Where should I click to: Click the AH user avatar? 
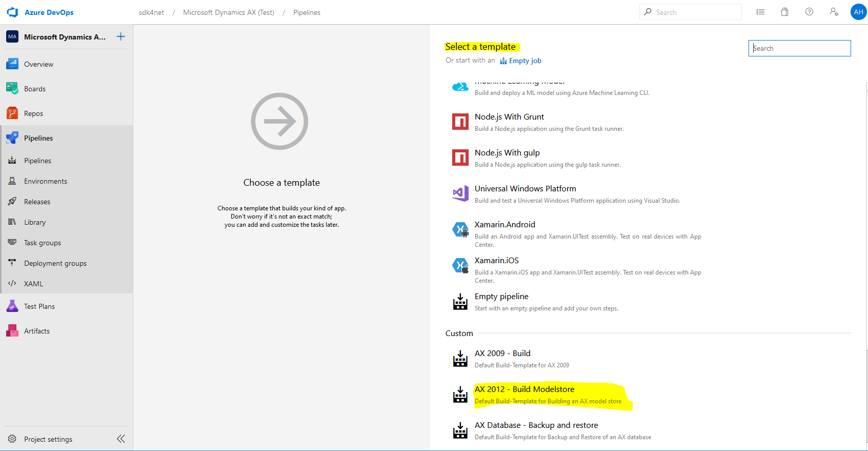(x=858, y=12)
